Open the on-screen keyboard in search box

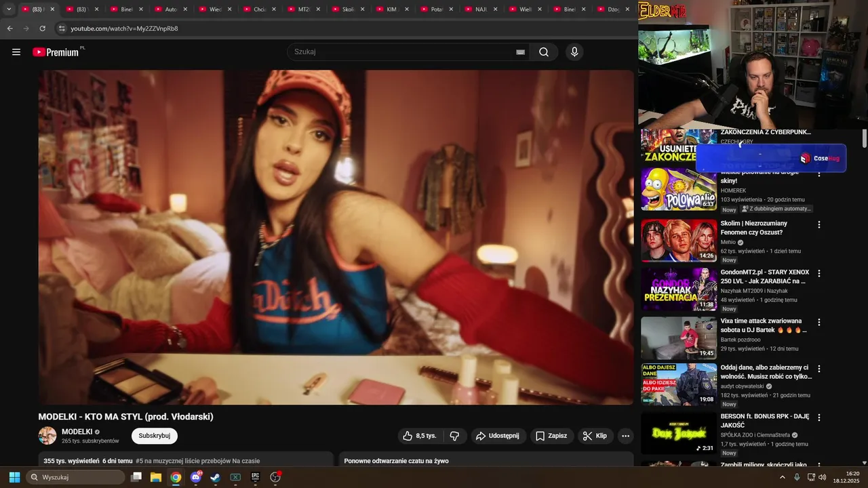point(521,52)
